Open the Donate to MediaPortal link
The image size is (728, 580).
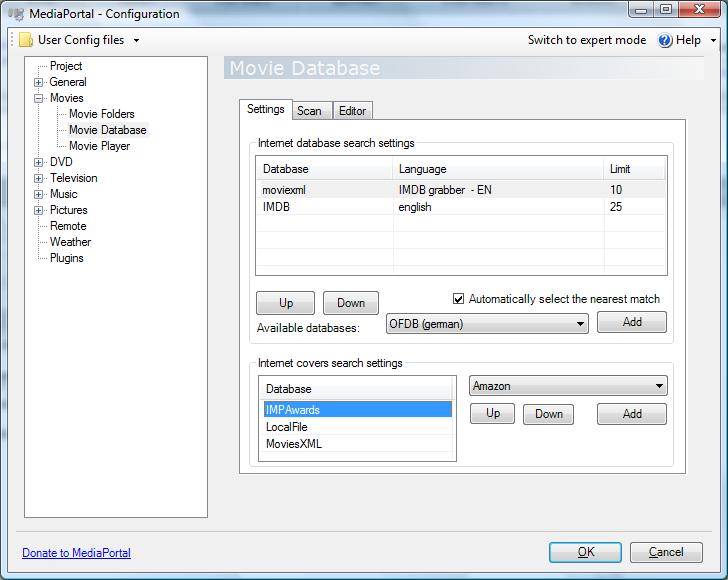pyautogui.click(x=76, y=553)
